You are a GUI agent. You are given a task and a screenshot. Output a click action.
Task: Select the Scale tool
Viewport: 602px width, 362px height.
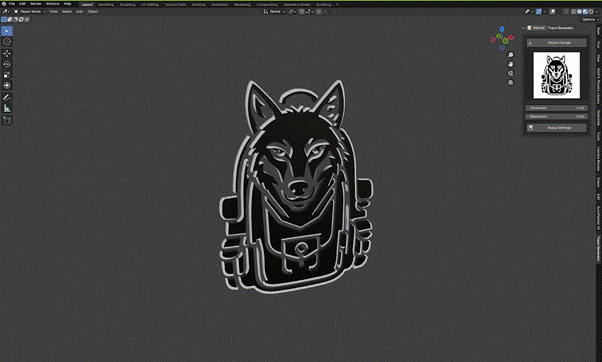[x=7, y=75]
